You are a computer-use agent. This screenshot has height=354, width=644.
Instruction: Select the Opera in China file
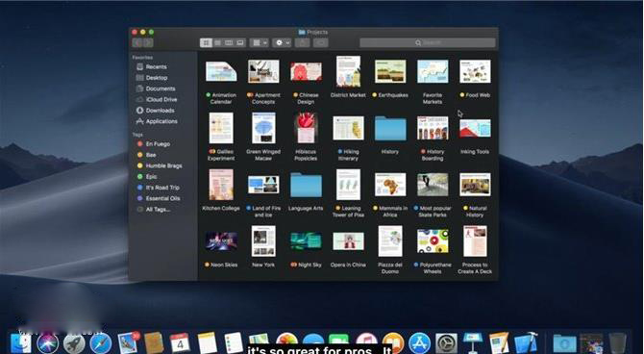(348, 241)
